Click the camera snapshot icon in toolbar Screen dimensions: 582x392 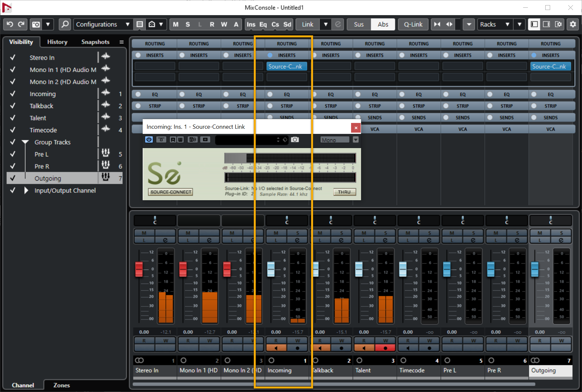point(36,24)
